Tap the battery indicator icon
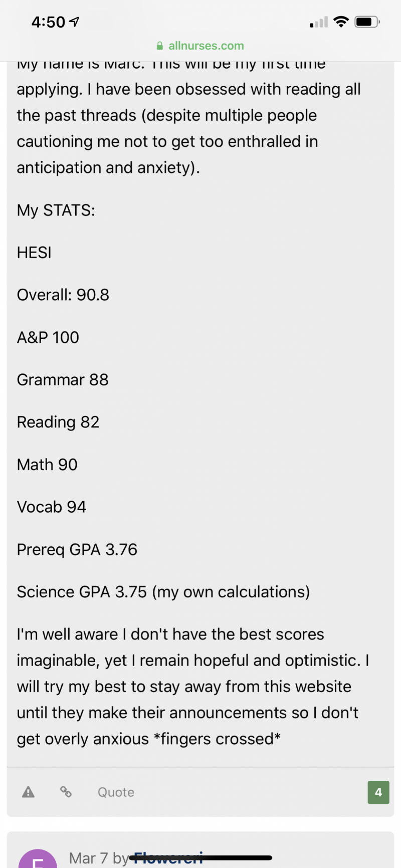This screenshot has height=868, width=401. [367, 22]
